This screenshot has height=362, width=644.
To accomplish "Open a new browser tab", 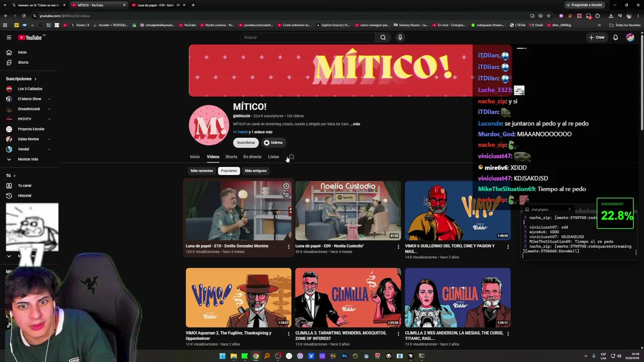I will (x=193, y=5).
